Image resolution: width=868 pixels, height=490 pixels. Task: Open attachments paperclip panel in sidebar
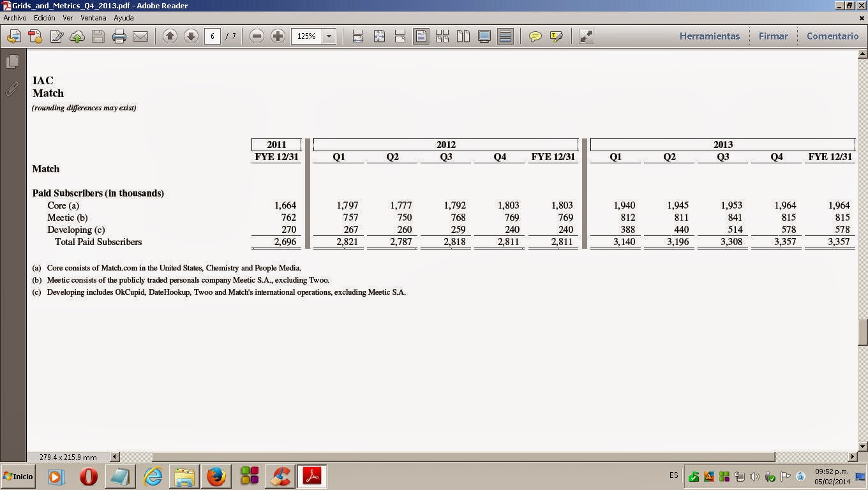coord(12,89)
